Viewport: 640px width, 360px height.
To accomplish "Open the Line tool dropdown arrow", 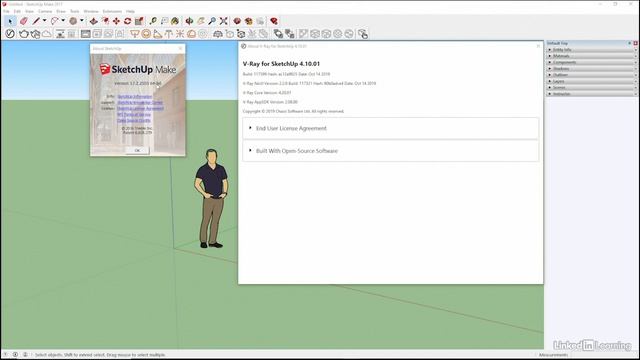I will [44, 21].
